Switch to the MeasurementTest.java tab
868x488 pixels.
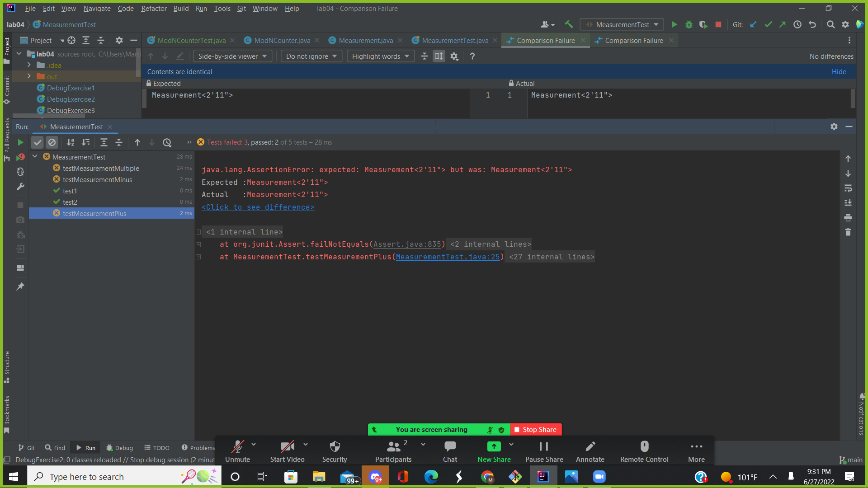coord(455,40)
